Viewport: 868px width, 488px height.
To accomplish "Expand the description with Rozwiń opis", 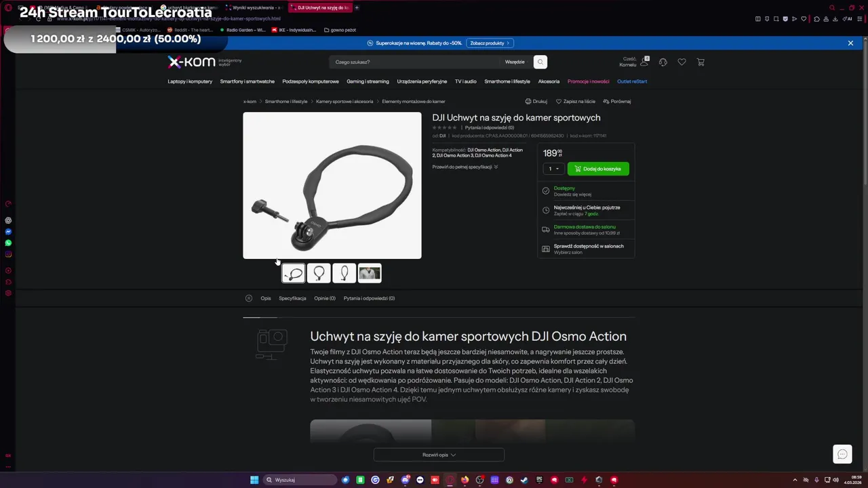I will click(x=439, y=455).
